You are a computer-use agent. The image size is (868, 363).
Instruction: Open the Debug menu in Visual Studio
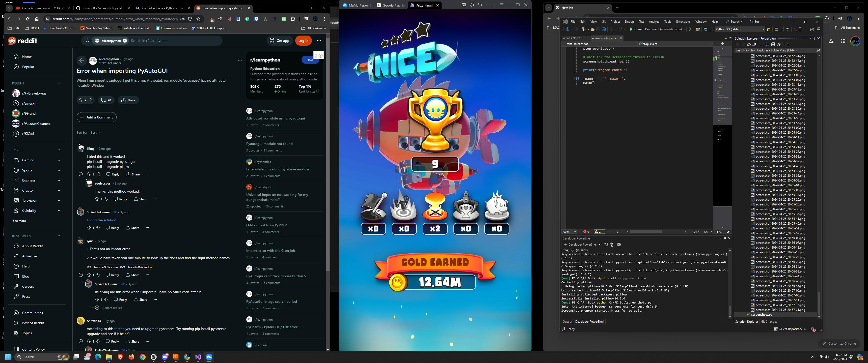[x=629, y=21]
